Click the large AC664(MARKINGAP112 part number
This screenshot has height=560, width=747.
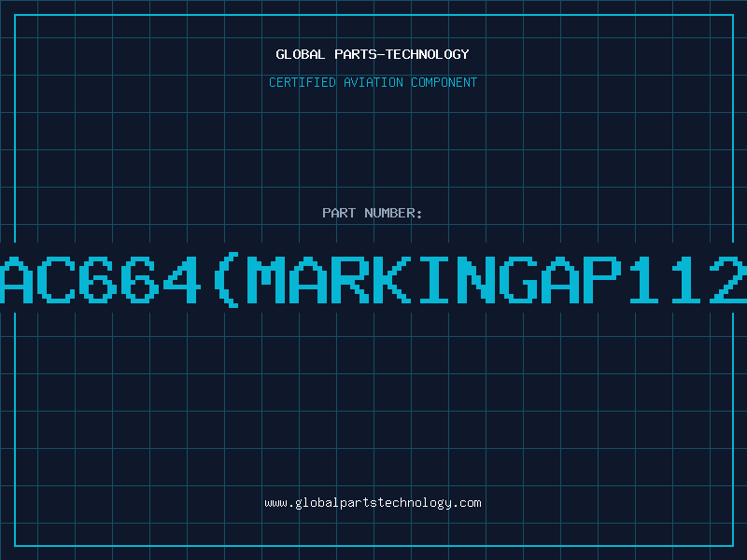(x=373, y=279)
